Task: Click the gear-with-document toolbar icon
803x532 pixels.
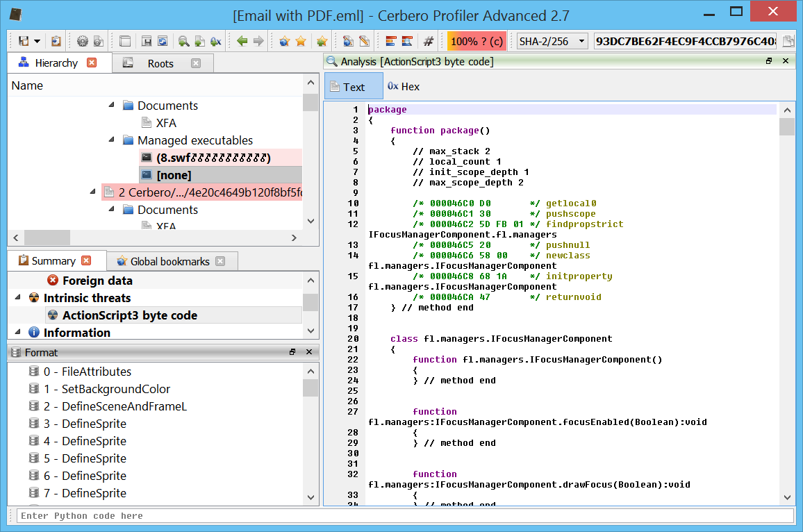Action: click(99, 41)
